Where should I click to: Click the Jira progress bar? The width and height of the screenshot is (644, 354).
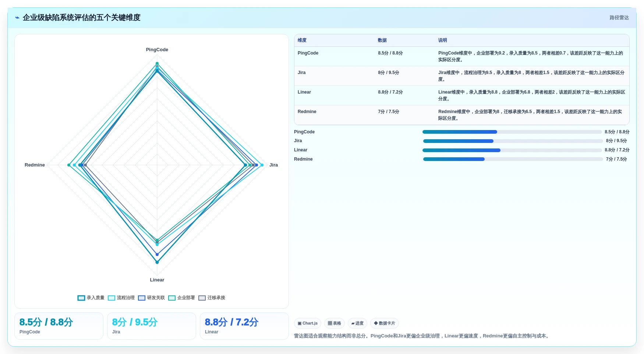[x=513, y=141]
